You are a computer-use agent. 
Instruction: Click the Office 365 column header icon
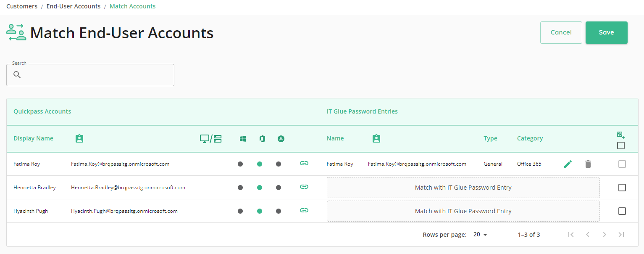[262, 138]
